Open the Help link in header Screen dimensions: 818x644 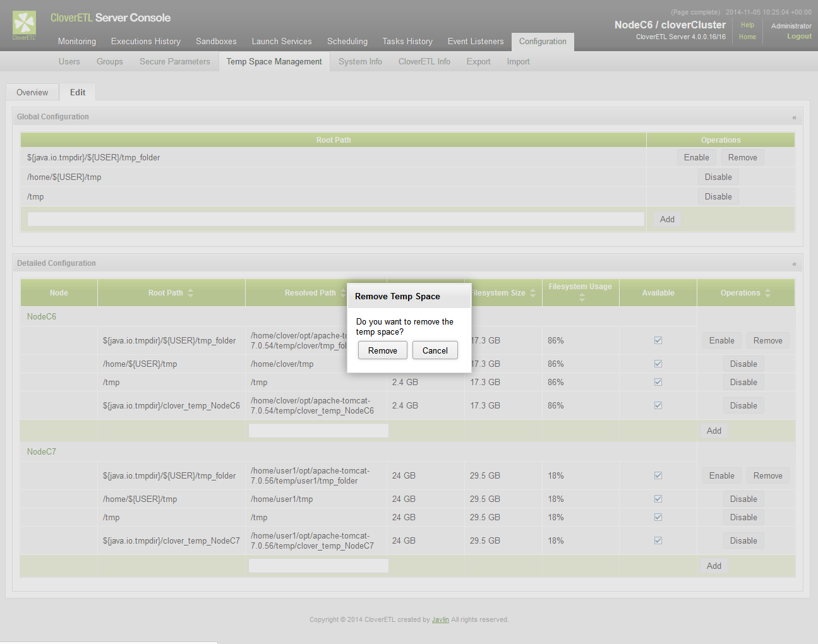747,25
